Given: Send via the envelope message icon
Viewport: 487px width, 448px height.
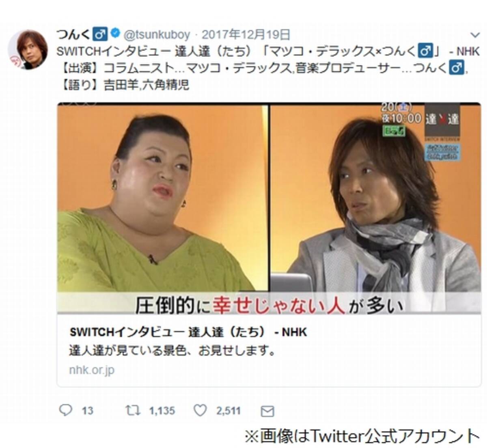Looking at the screenshot, I should (x=267, y=411).
